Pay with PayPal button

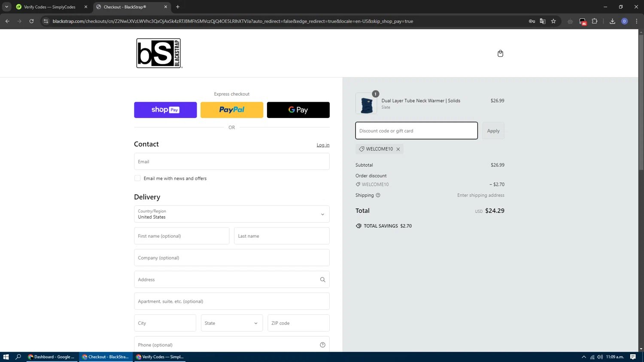click(232, 110)
